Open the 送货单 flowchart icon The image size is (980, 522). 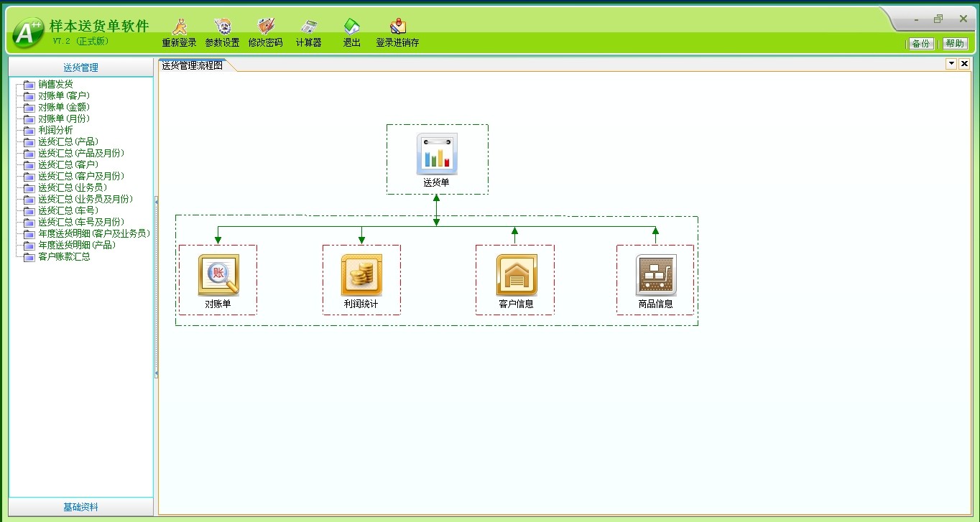tap(437, 154)
